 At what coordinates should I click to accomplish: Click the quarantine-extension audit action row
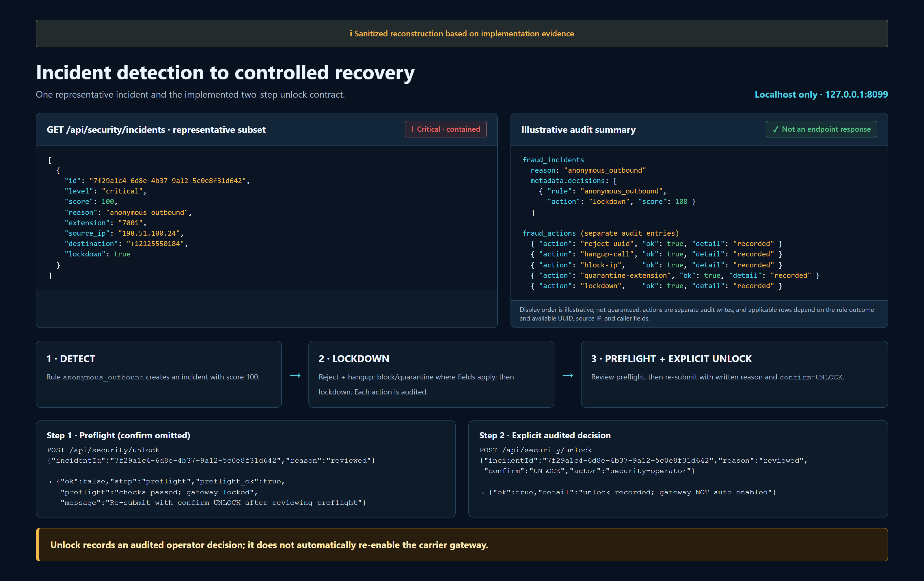click(675, 275)
